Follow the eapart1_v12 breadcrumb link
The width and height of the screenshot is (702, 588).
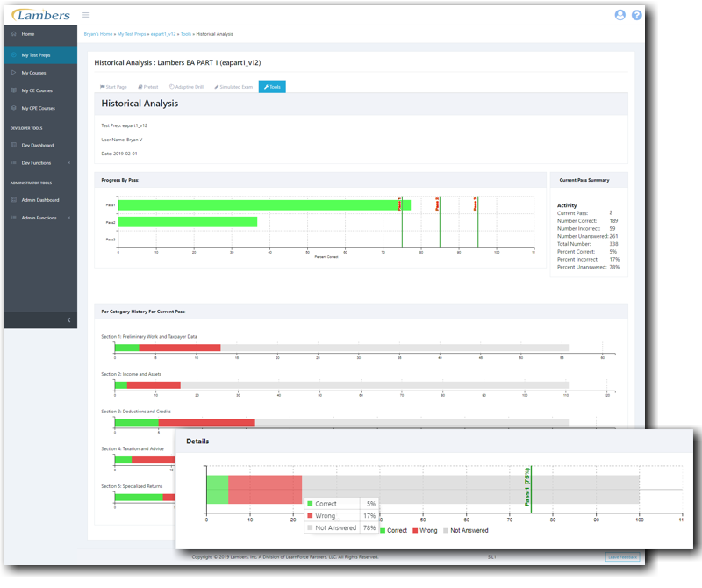click(163, 34)
